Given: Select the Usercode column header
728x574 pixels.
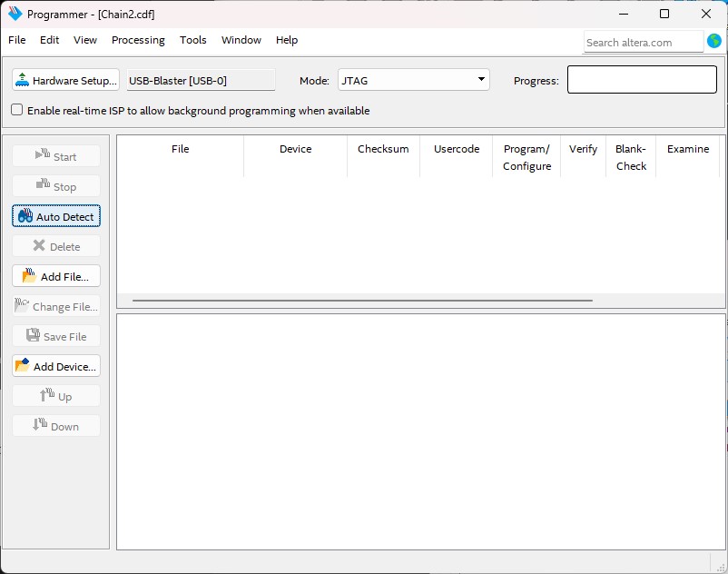Looking at the screenshot, I should 457,156.
